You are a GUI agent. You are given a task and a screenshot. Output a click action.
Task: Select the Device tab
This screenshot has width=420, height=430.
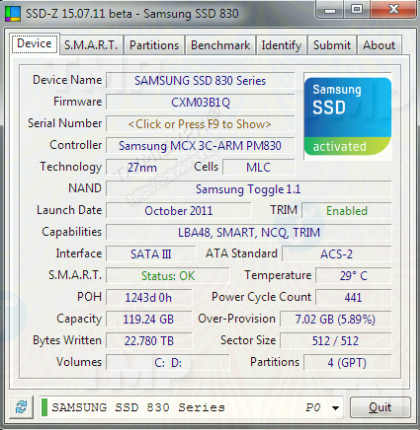pyautogui.click(x=34, y=43)
